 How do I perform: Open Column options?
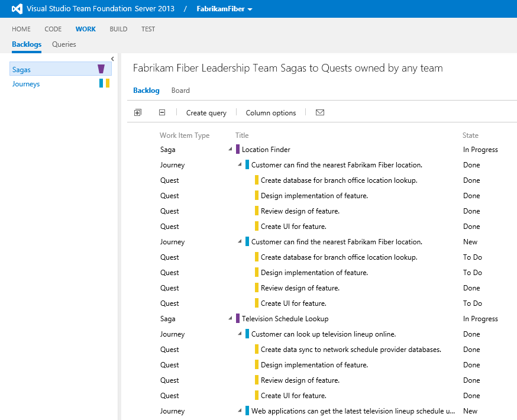tap(270, 113)
